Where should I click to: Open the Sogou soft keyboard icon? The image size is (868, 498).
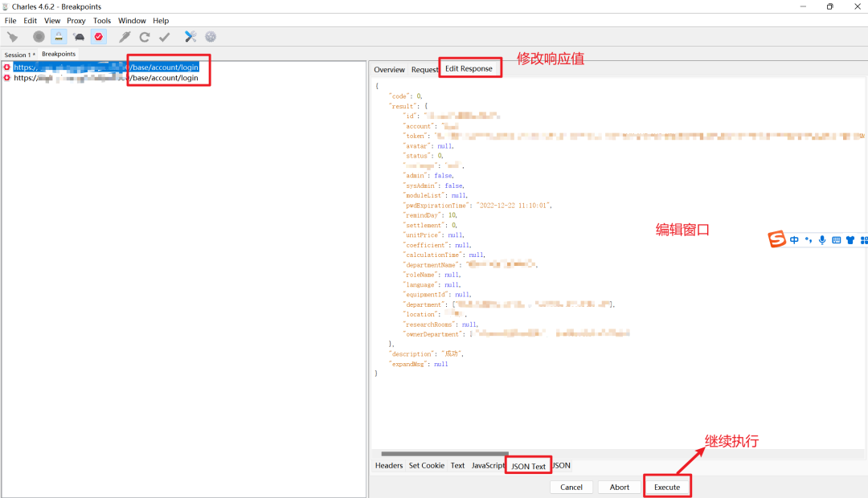tap(836, 239)
